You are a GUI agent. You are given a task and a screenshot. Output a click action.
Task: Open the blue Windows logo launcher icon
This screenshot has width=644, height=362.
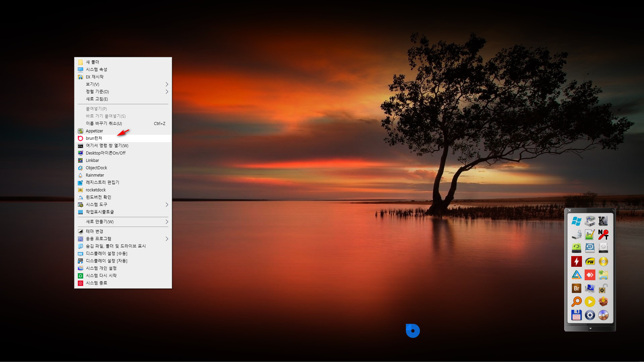(576, 221)
